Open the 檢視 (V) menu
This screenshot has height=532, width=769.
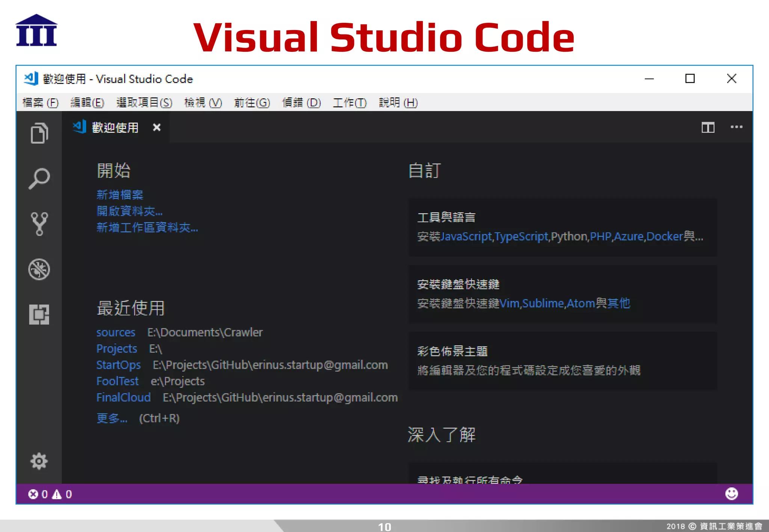203,102
